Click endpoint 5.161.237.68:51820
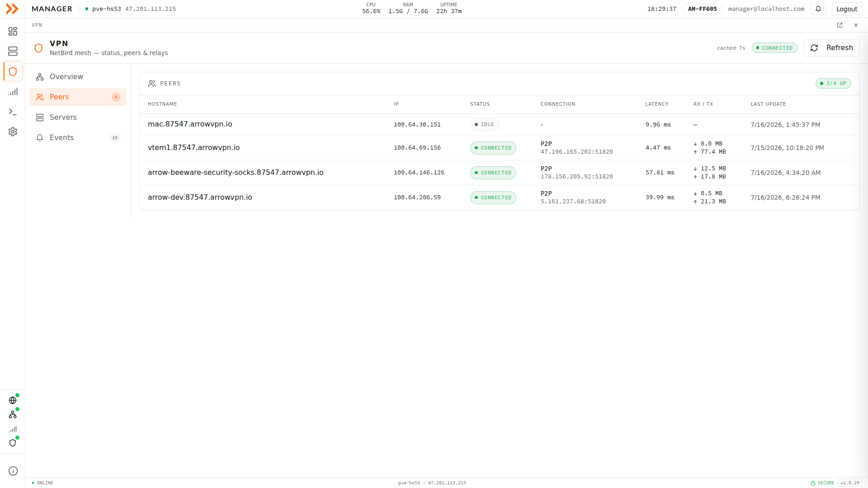Screen dimensions: 868x488 (573, 202)
